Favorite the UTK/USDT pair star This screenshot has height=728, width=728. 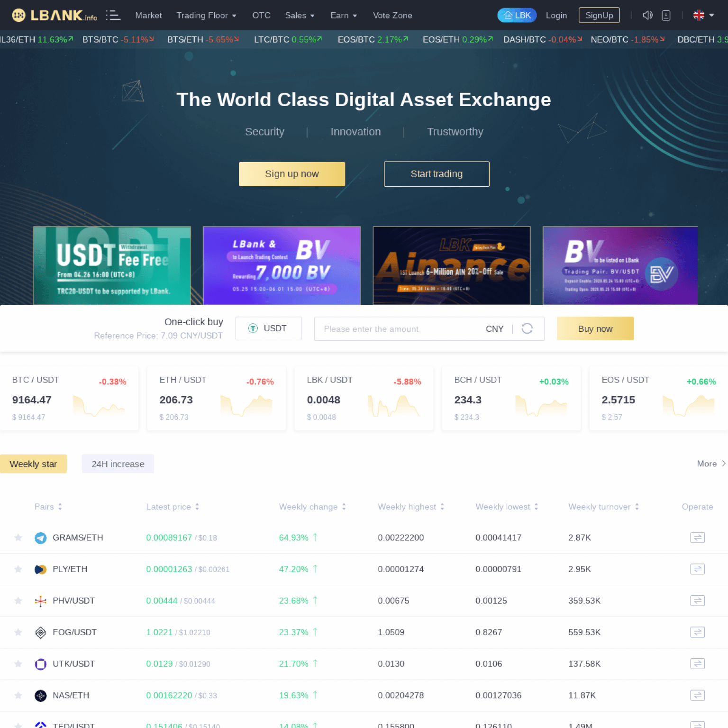click(18, 664)
